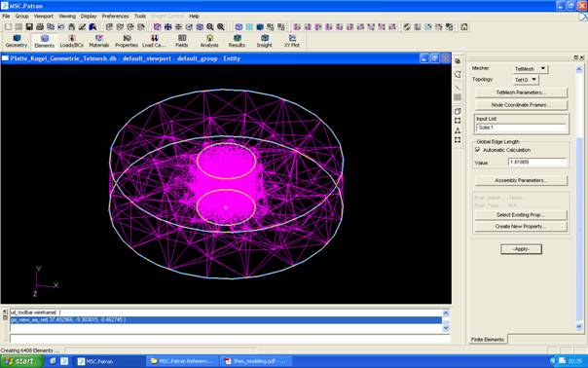Viewport: 588px width, 368px height.
Task: Open the Elements application form
Action: click(44, 41)
